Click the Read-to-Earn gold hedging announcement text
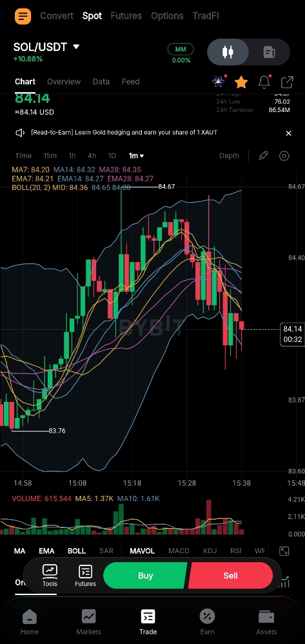305x644 pixels. tap(124, 133)
